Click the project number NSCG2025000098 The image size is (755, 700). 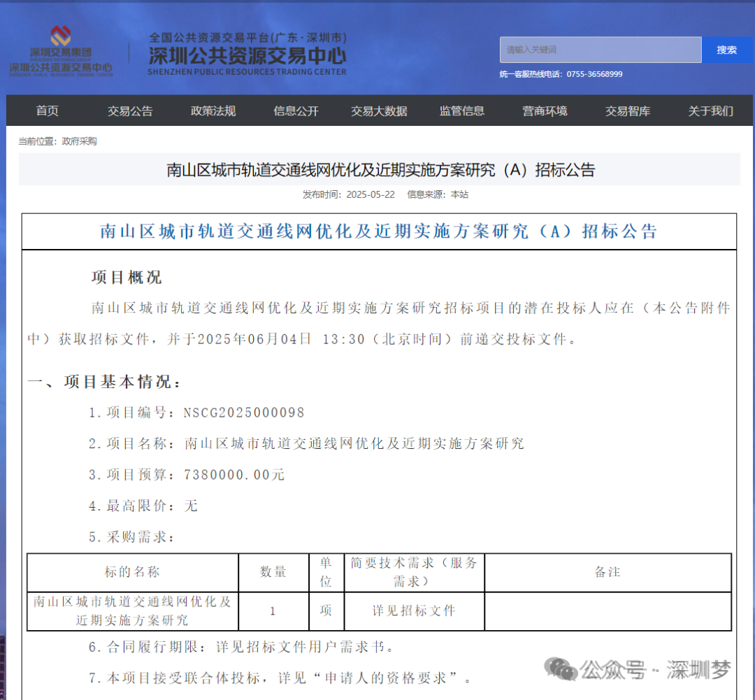[x=243, y=412]
